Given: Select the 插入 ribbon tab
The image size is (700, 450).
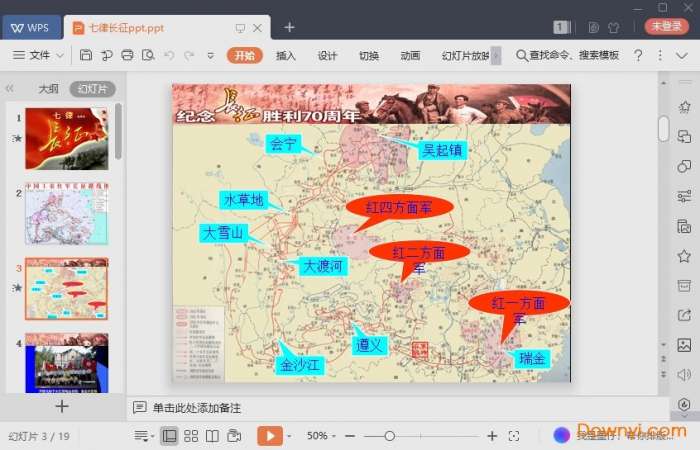Looking at the screenshot, I should pyautogui.click(x=286, y=55).
